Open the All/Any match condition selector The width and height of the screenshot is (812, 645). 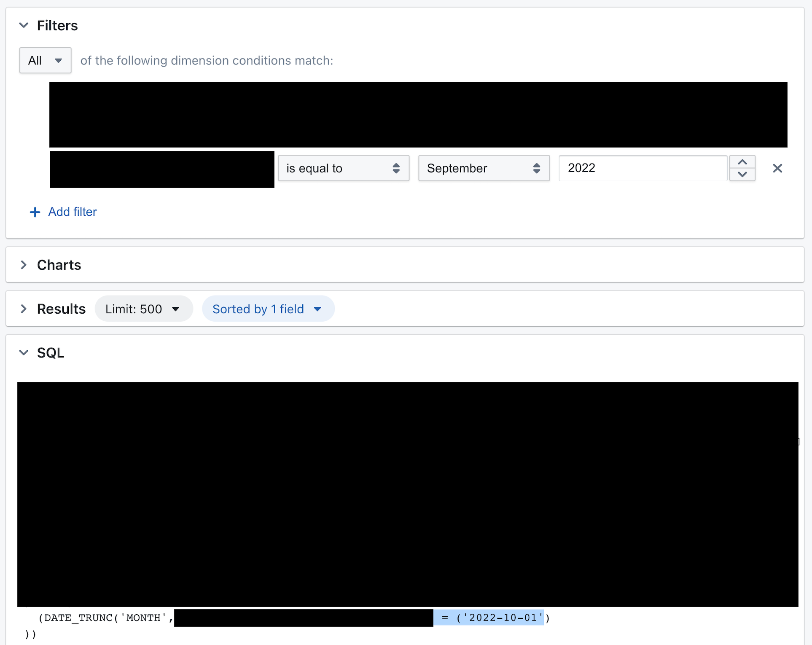pyautogui.click(x=45, y=60)
